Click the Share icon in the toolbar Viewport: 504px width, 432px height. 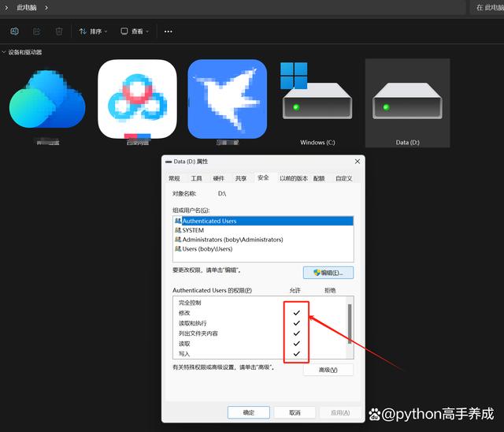[x=36, y=32]
